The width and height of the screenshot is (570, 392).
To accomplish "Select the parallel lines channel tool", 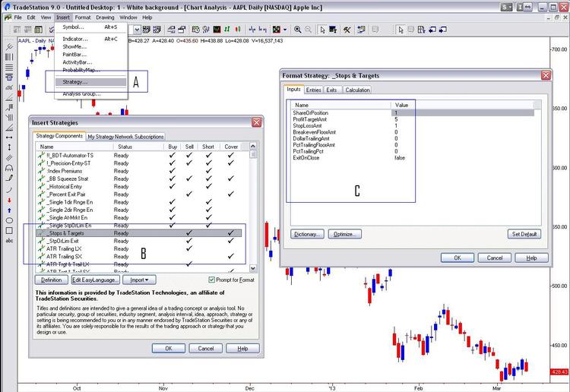I will [x=9, y=158].
